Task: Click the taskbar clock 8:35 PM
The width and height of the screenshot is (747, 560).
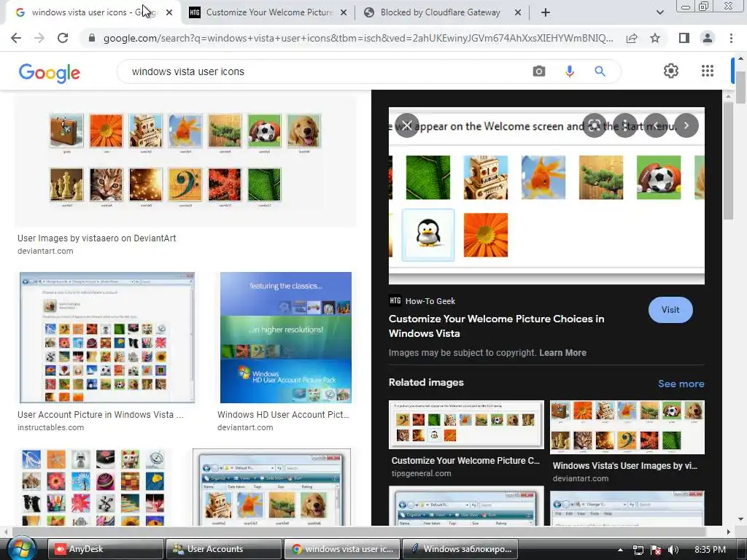Action: click(x=711, y=550)
